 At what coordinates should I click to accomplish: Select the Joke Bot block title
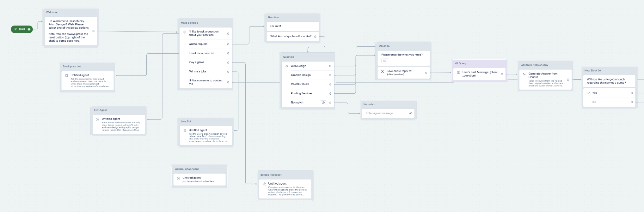(x=186, y=121)
